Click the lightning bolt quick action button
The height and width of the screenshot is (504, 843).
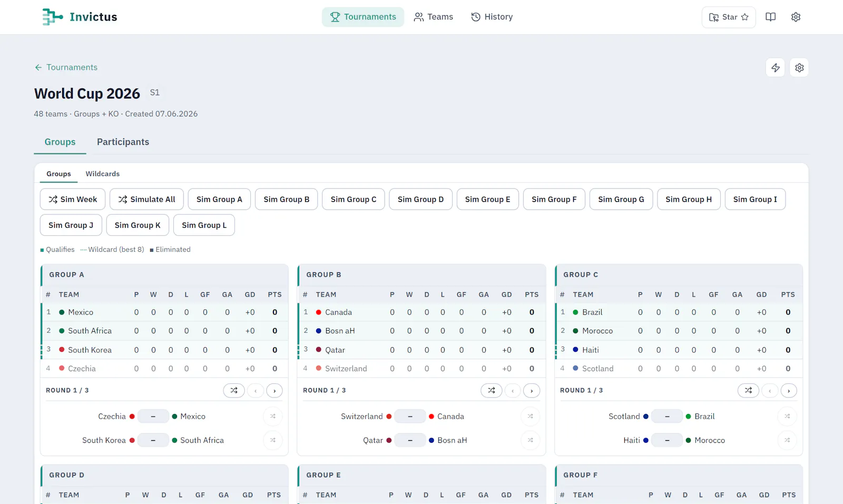pos(776,67)
